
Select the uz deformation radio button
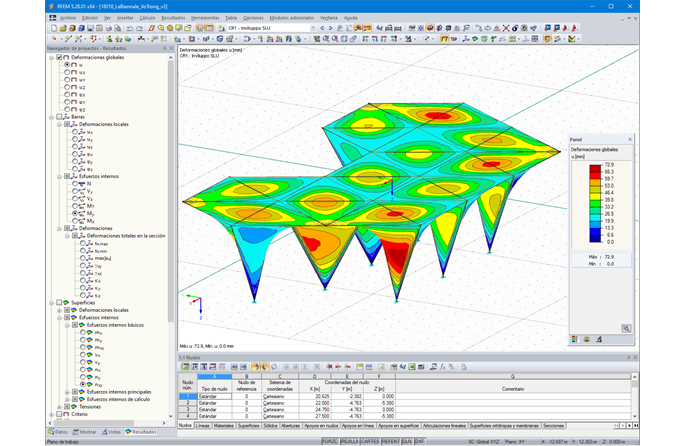pyautogui.click(x=67, y=87)
